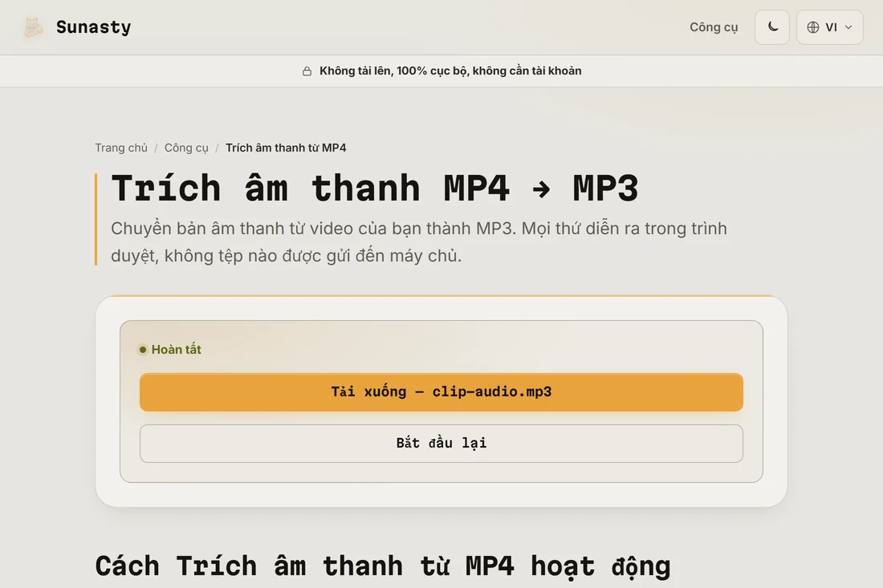Click the Hoàn tất status text
883x588 pixels.
177,350
